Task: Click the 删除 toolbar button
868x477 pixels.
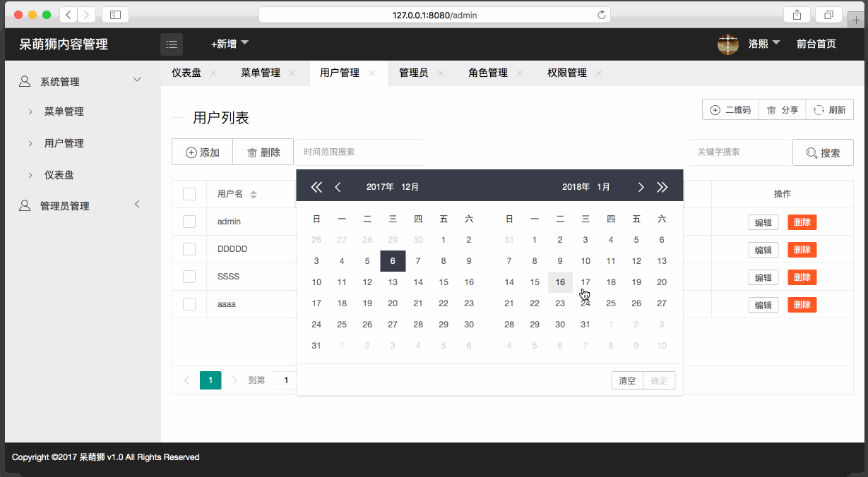Action: [x=263, y=152]
